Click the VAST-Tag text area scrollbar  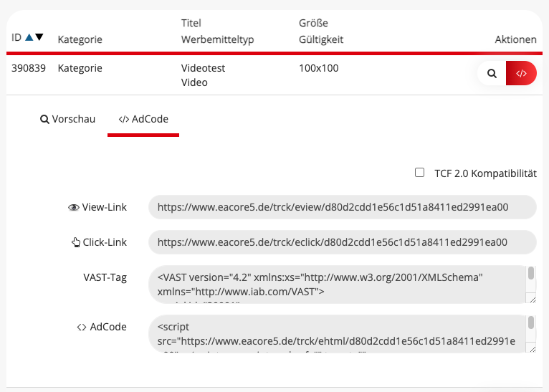tap(531, 274)
